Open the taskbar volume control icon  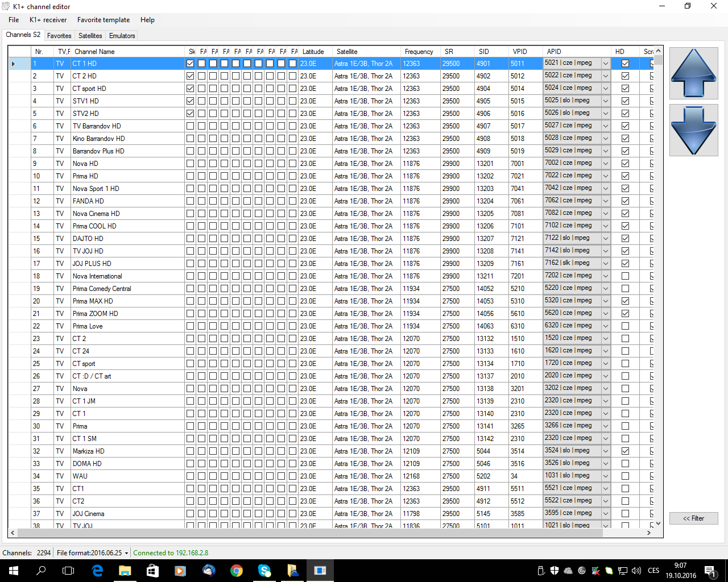636,571
